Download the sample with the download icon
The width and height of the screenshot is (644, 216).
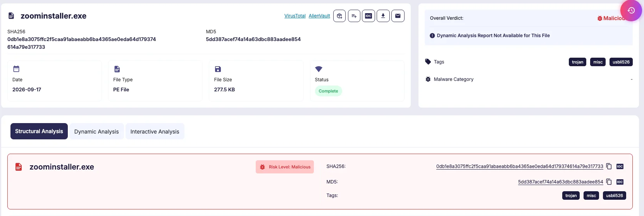click(383, 16)
